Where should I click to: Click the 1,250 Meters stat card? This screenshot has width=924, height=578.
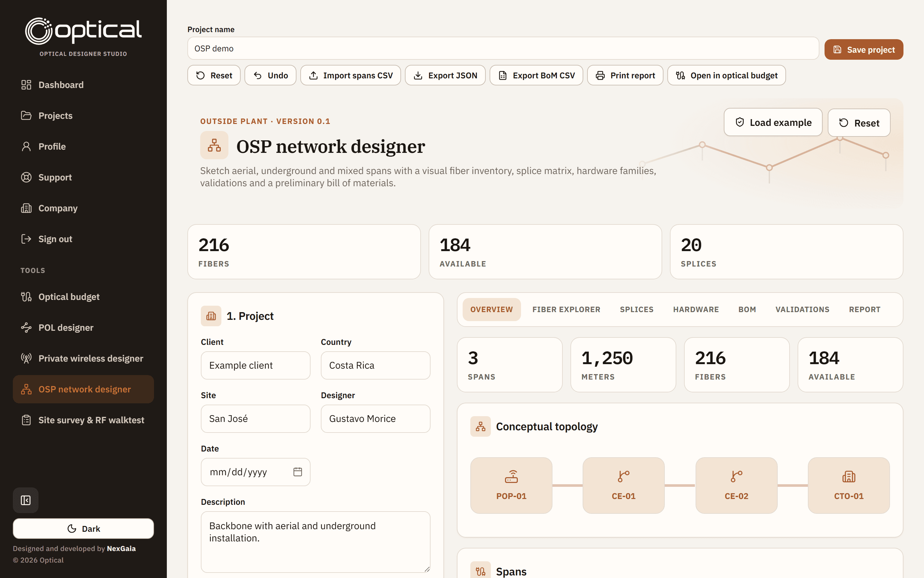coord(623,365)
